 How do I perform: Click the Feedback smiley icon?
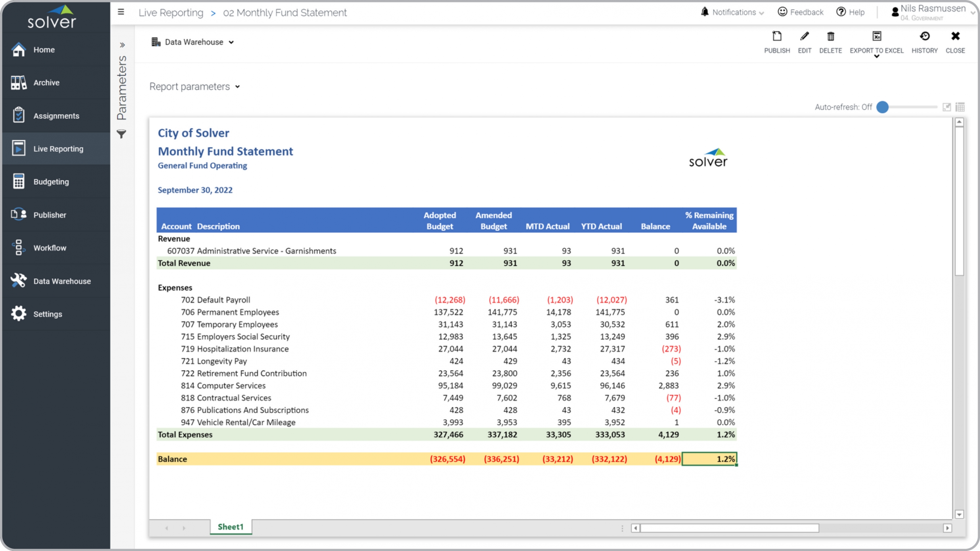click(x=782, y=12)
